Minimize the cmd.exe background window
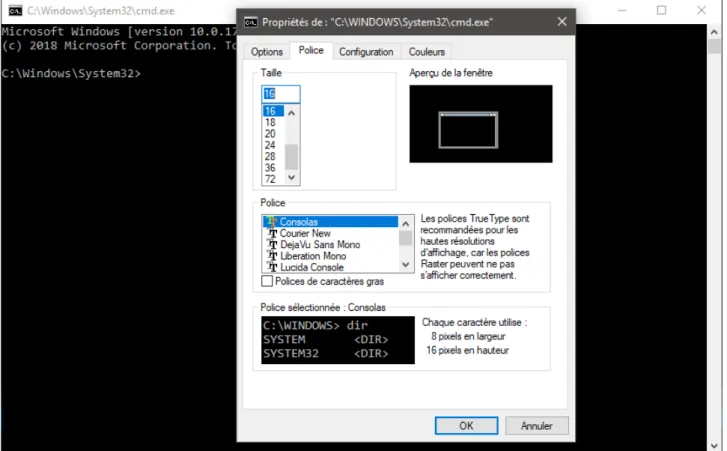 click(x=622, y=10)
